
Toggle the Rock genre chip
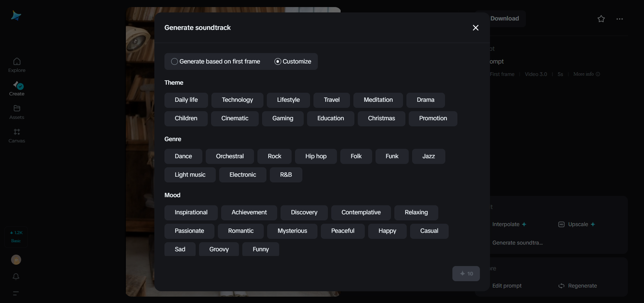(274, 156)
